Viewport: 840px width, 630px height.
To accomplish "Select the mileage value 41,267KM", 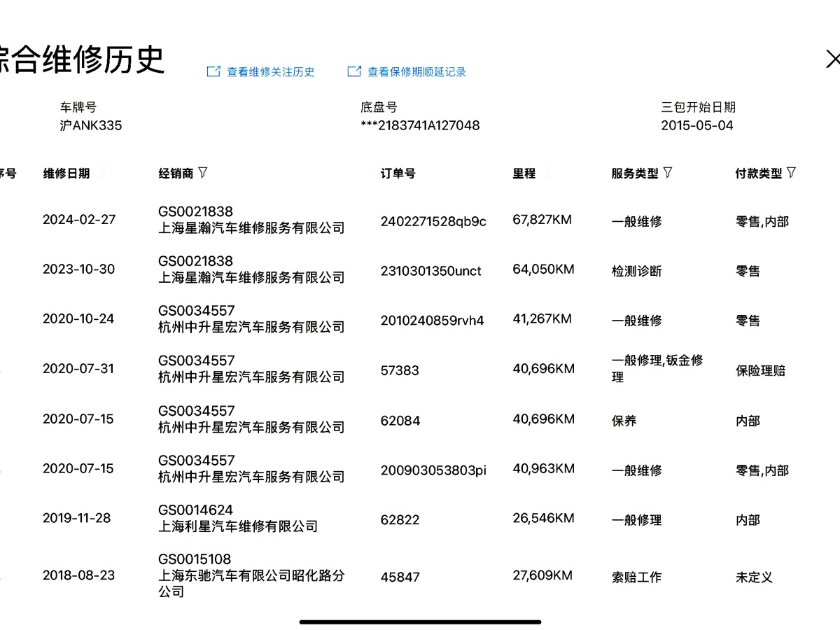I will [542, 319].
